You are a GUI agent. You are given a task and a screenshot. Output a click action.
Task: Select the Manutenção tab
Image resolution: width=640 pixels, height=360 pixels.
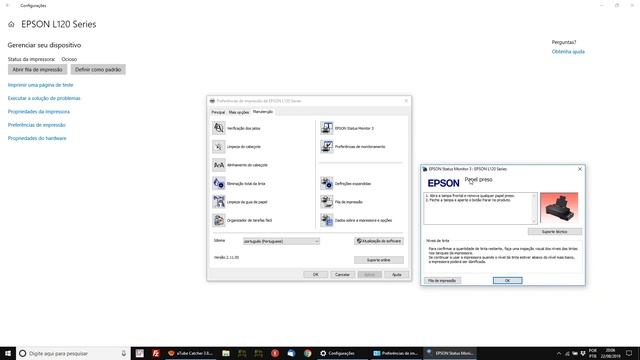click(263, 111)
